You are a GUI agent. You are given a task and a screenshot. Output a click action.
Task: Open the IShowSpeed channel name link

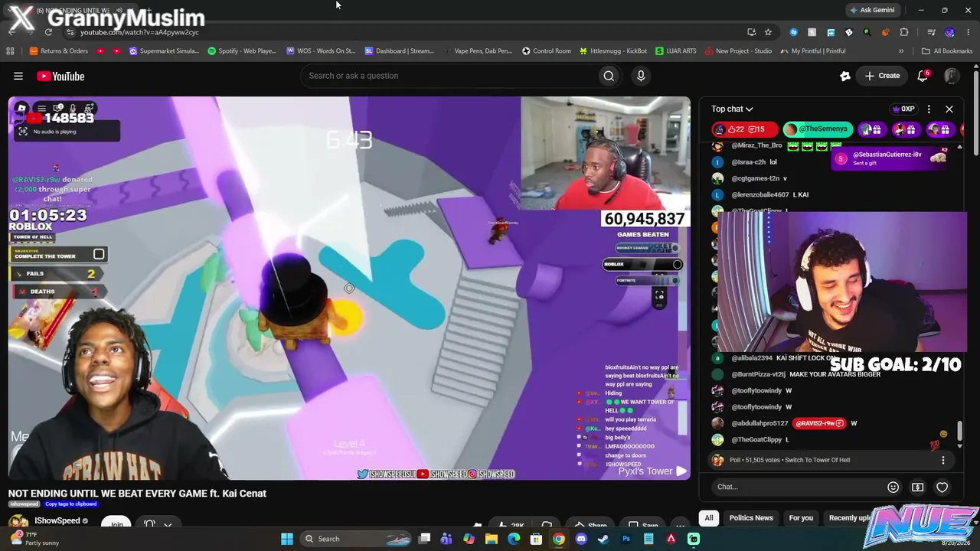tap(57, 521)
